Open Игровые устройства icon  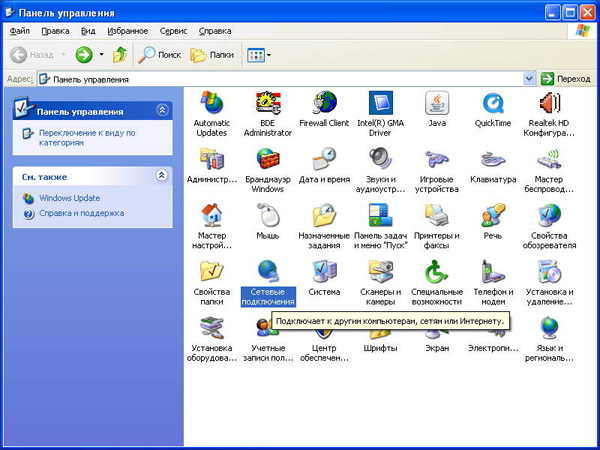tap(437, 159)
